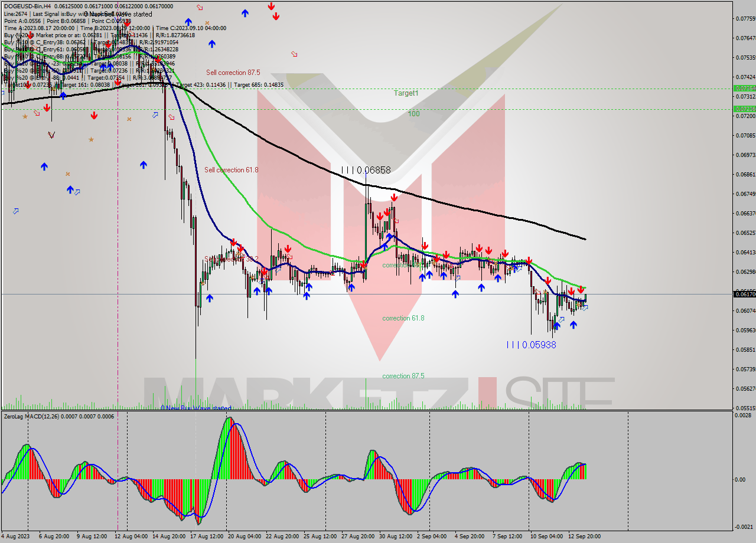Click the '17 Aug 12:00' time axis label
Screen dimensions: 756x543
coord(207,537)
